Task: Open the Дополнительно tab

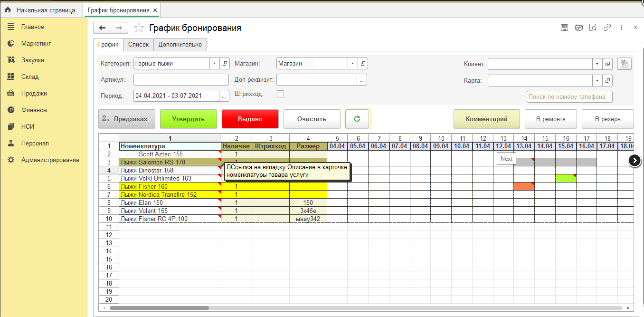Action: [180, 45]
